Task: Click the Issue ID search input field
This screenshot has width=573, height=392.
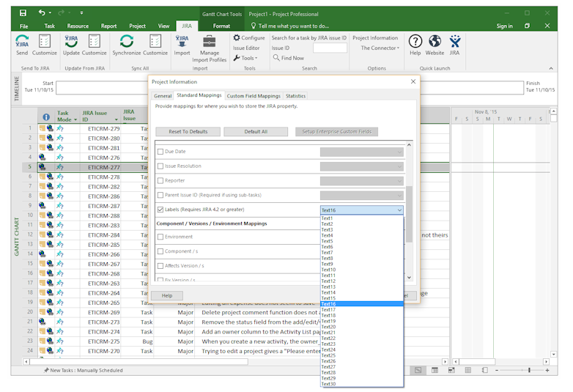Action: click(x=330, y=48)
